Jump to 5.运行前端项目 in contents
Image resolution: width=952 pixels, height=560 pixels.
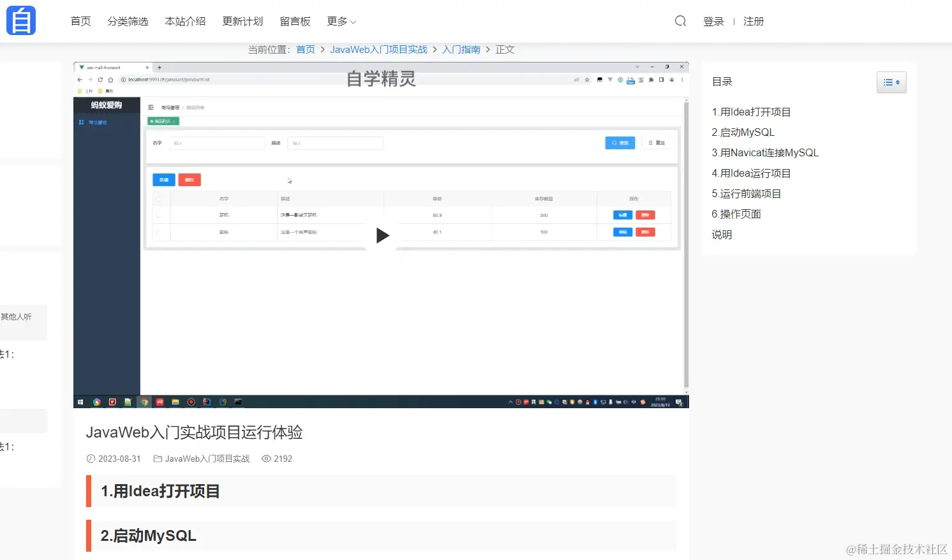point(747,193)
